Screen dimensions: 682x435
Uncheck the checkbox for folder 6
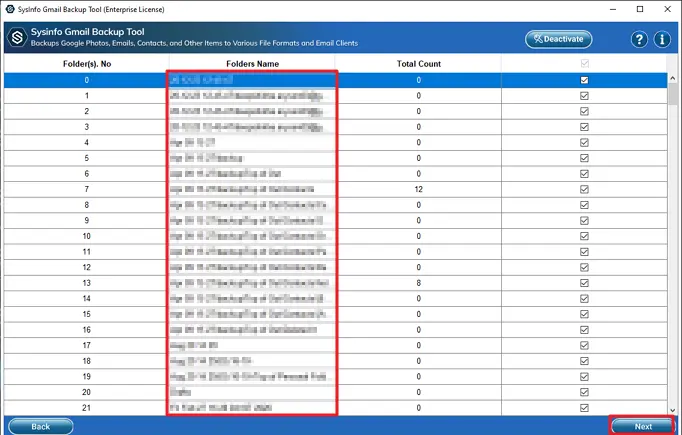(x=585, y=174)
